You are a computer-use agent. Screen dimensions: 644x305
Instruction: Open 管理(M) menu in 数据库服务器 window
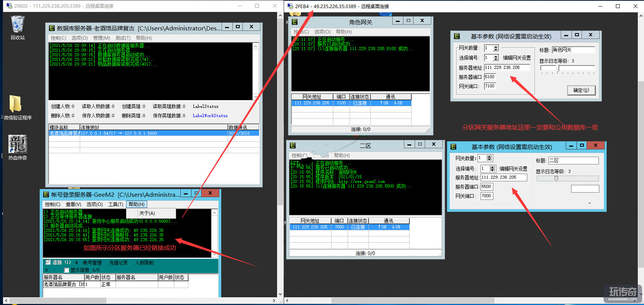pyautogui.click(x=102, y=38)
